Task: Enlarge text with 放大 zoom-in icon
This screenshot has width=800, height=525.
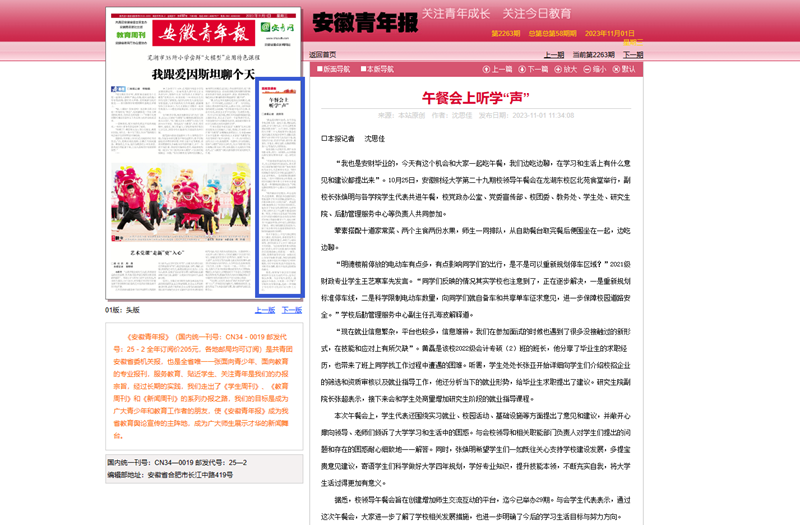Action: [564, 70]
